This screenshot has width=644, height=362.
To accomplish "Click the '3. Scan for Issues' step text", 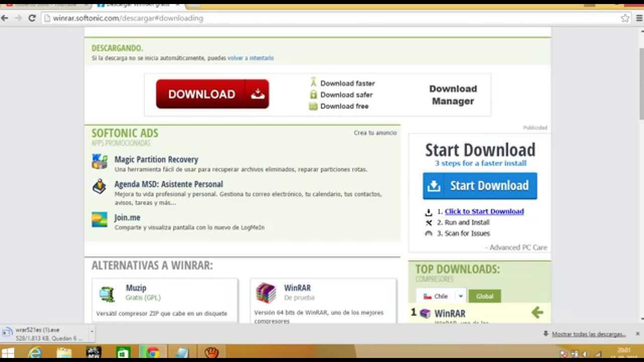I will click(x=463, y=233).
